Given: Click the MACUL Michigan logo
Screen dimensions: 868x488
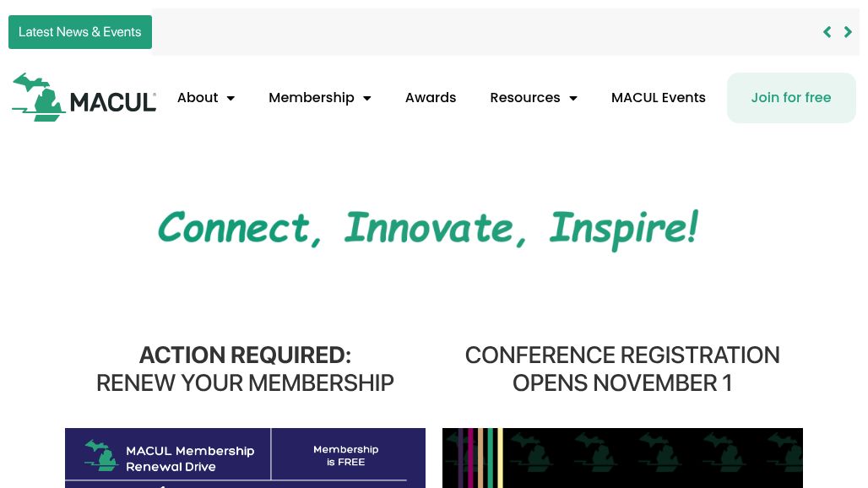Looking at the screenshot, I should 84,98.
